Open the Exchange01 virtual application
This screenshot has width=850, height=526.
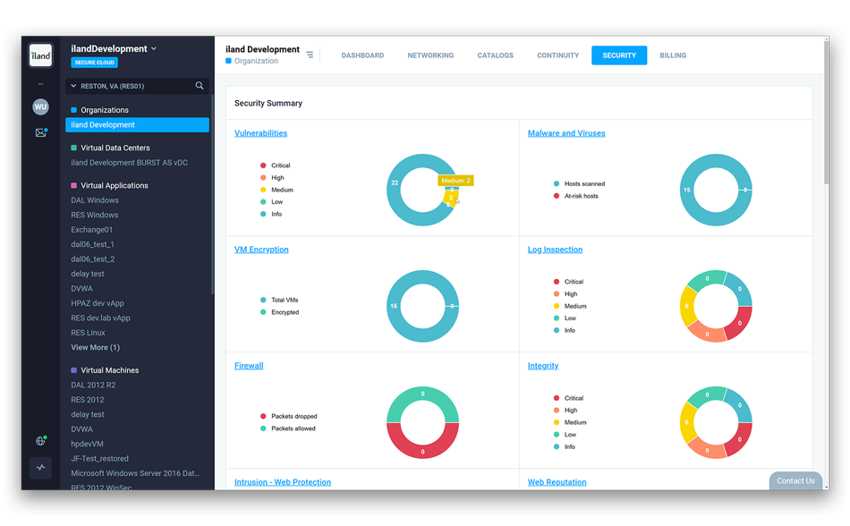tap(92, 229)
